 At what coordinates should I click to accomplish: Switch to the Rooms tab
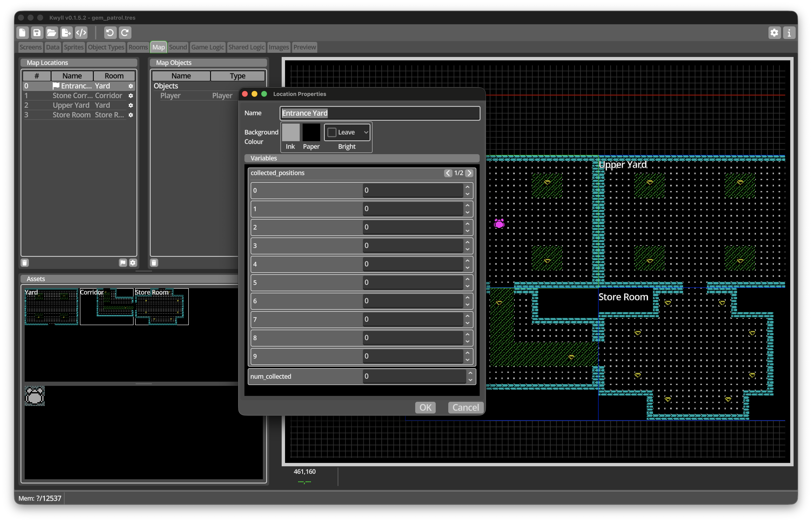tap(138, 47)
